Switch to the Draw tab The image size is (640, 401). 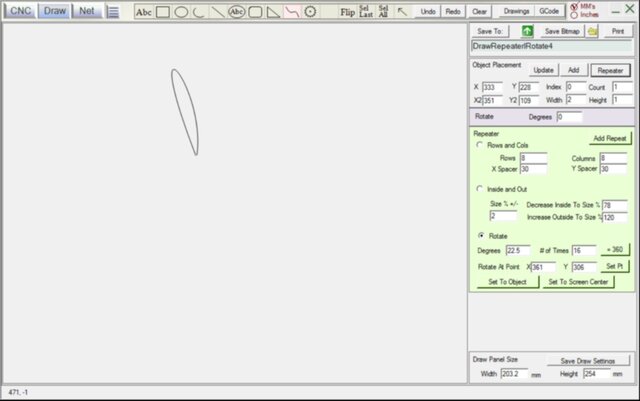(x=55, y=11)
